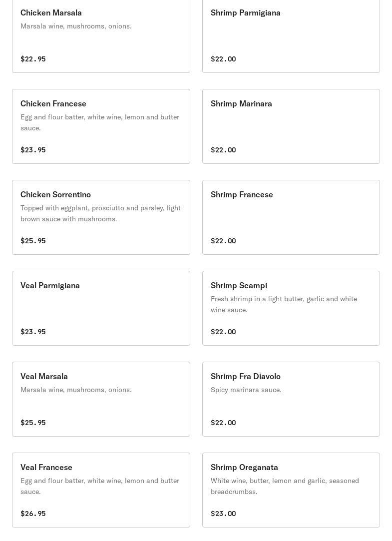
Task: Click the Veal Parmigiana title
Action: point(50,286)
